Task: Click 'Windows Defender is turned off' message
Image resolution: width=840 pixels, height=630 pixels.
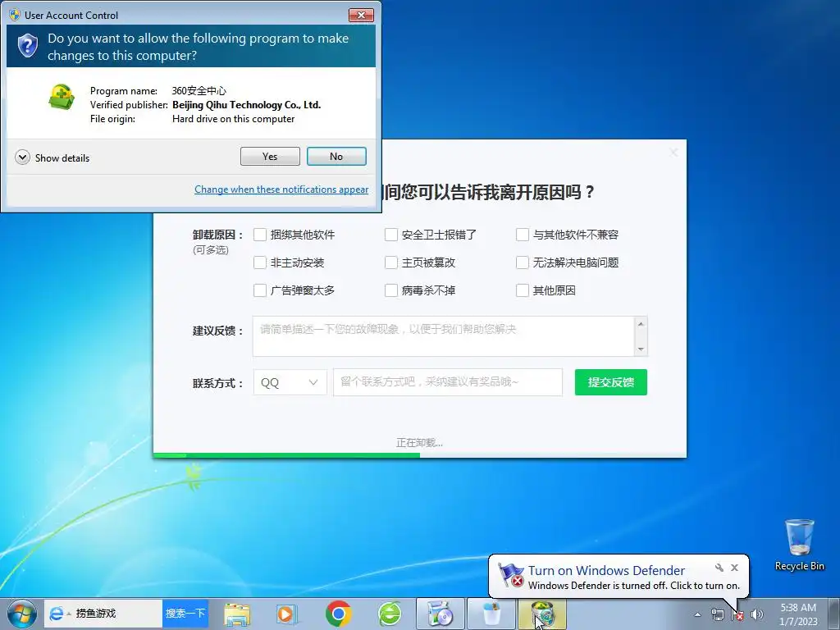Action: (634, 586)
